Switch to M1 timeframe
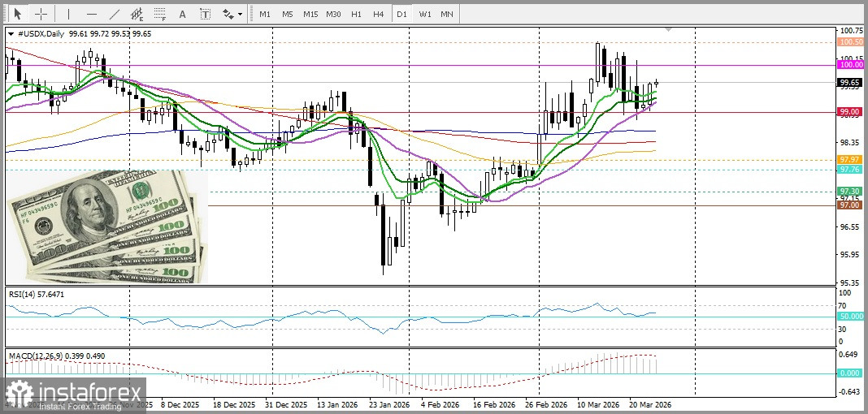Viewport: 868px width, 414px height. click(265, 14)
